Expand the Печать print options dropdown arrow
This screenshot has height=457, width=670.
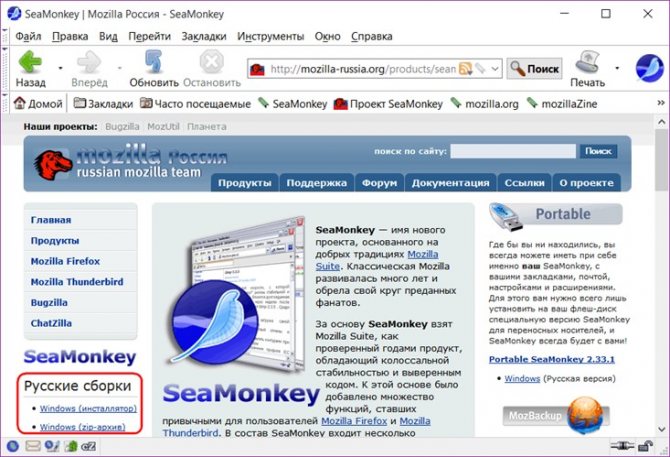coord(617,70)
